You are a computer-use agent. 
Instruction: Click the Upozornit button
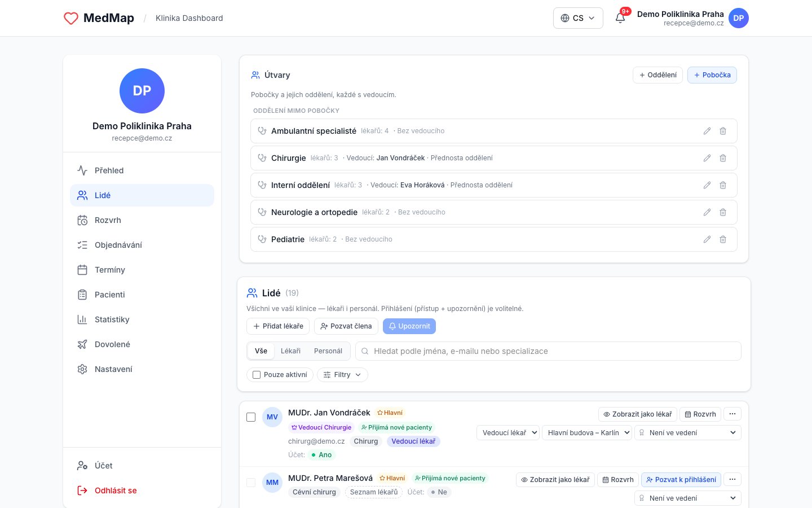(409, 326)
